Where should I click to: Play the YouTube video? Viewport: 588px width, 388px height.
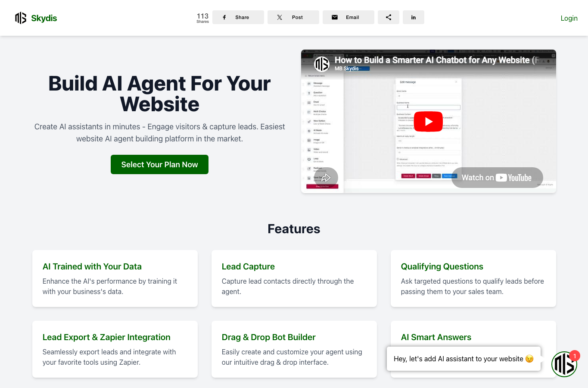428,122
